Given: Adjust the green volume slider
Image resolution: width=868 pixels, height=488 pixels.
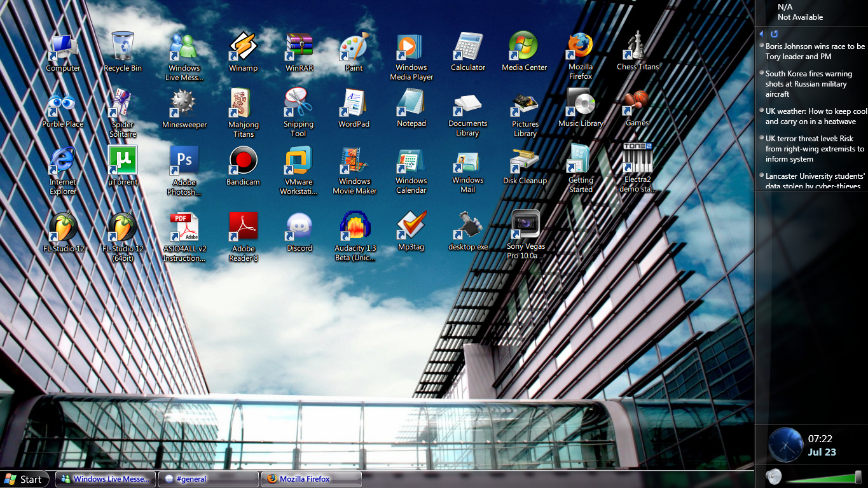Looking at the screenshot, I should [x=823, y=477].
